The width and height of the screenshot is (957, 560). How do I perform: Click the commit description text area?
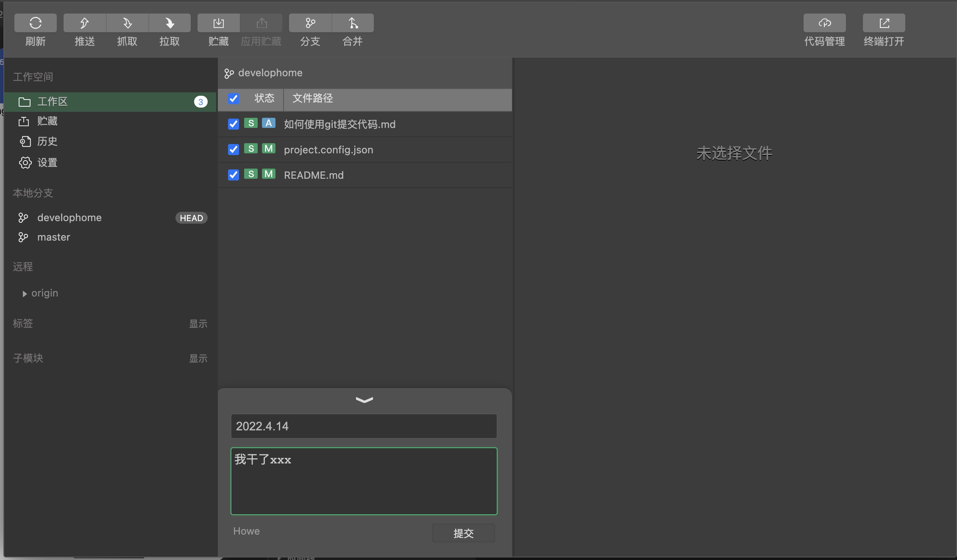click(x=364, y=481)
